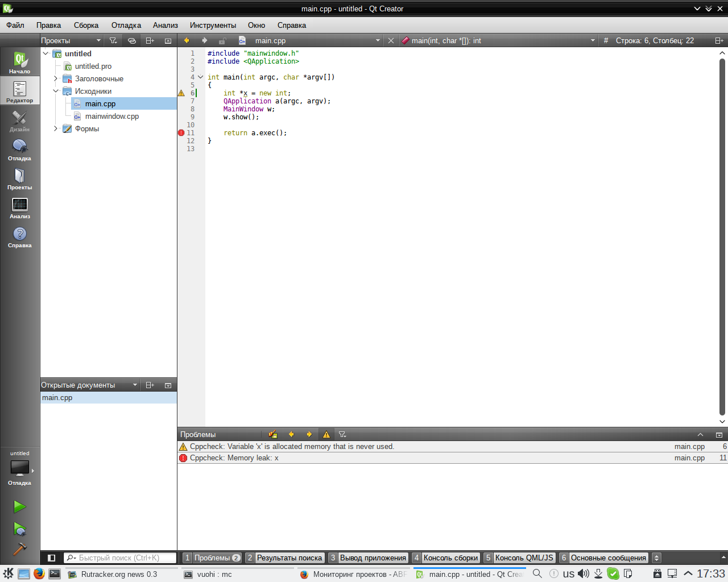
Task: Start debugging with the Run-debug icon
Action: tap(19, 529)
